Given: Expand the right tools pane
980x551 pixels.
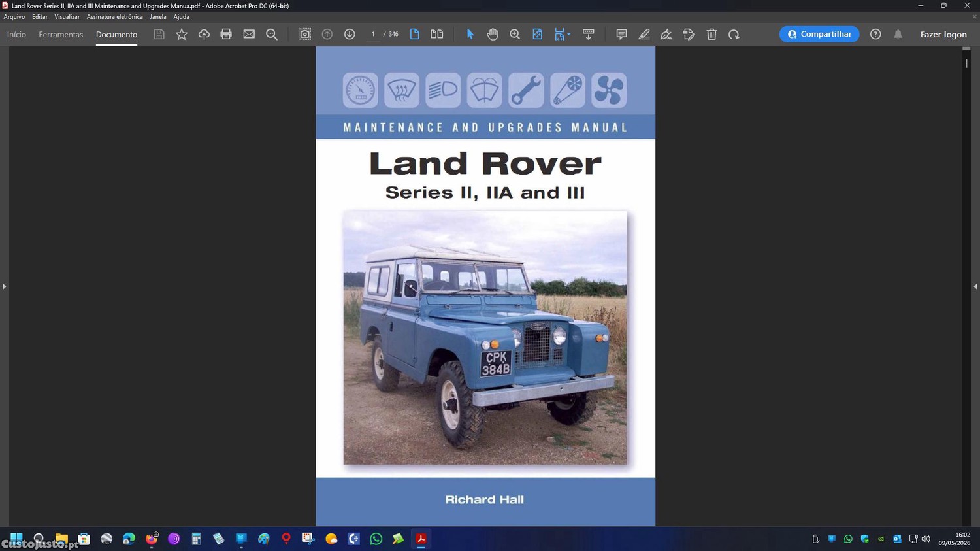Looking at the screenshot, I should tap(975, 286).
